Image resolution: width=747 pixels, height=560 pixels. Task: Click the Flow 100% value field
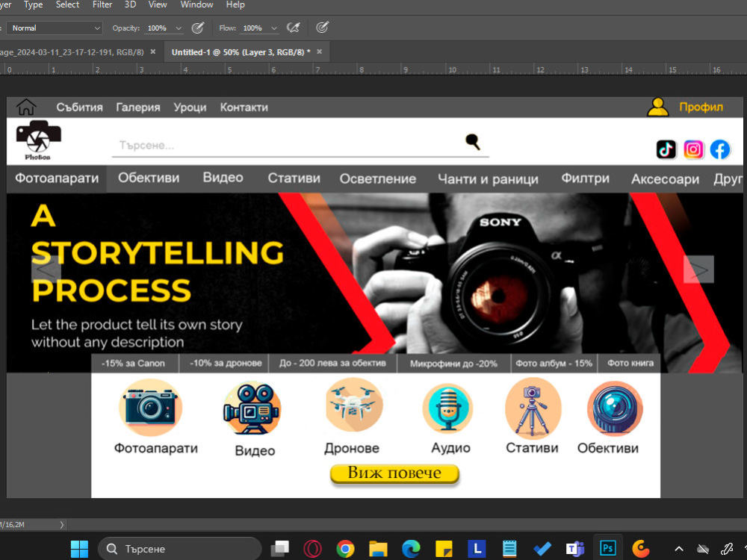click(x=253, y=28)
